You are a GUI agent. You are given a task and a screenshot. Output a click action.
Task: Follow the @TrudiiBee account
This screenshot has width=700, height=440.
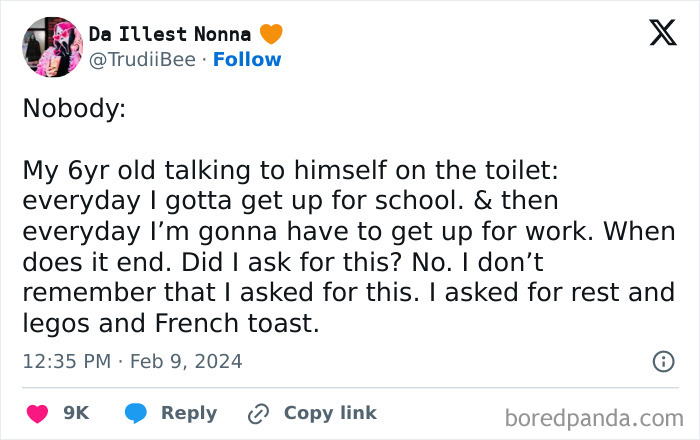248,60
